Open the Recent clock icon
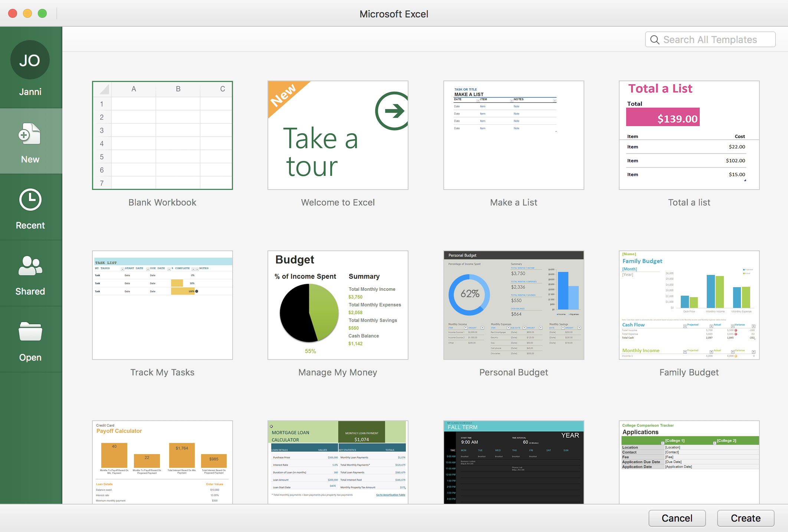 point(30,200)
